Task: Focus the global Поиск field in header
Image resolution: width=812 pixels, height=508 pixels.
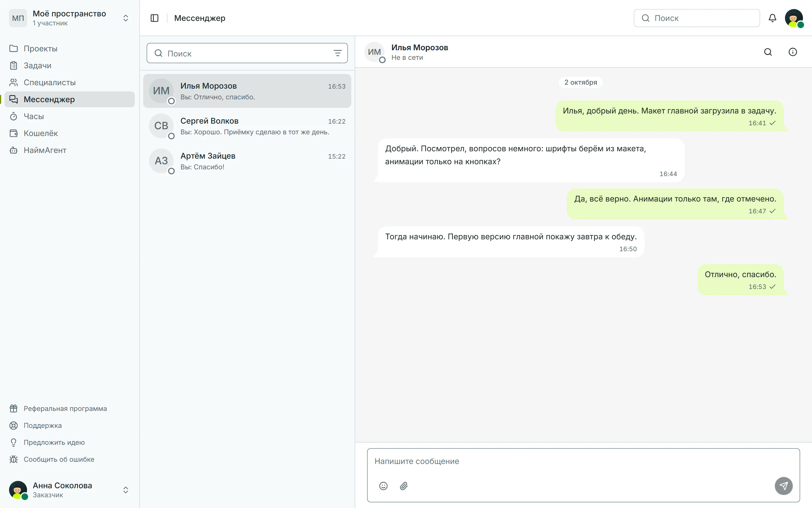Action: pos(697,18)
